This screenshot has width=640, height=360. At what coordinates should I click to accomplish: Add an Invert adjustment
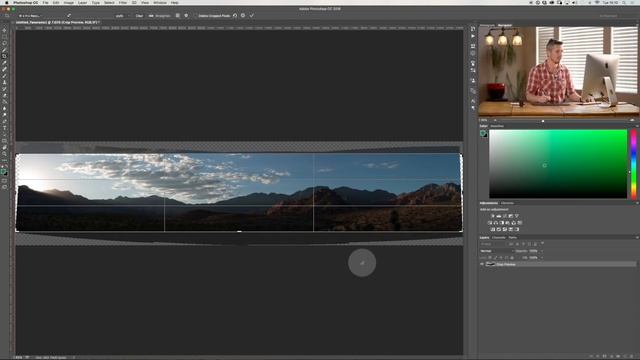pos(493,229)
